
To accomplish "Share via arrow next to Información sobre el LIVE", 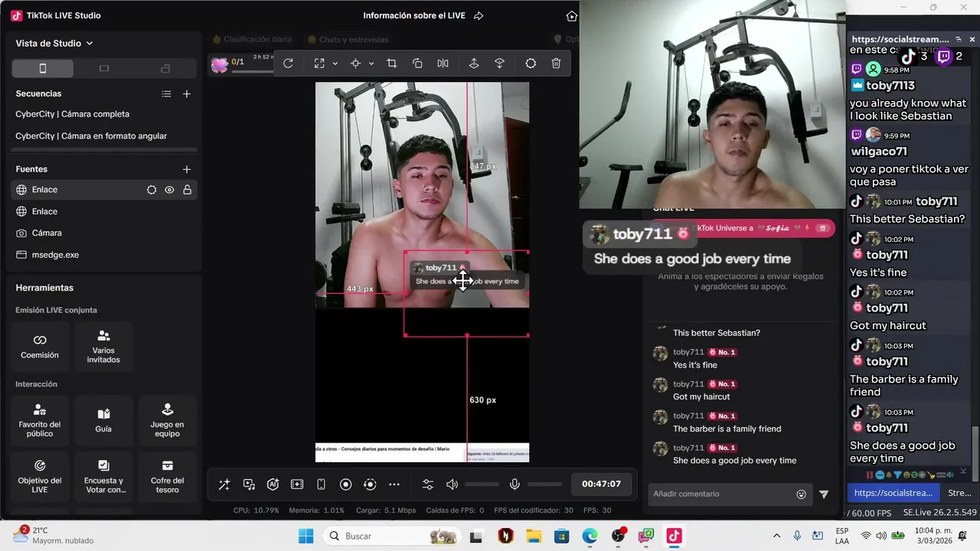I will [x=479, y=15].
